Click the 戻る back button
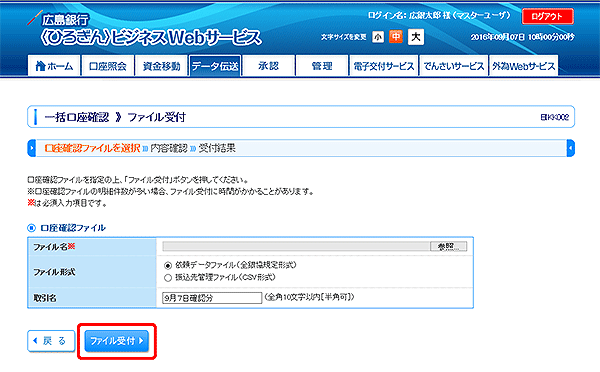Viewport: 600px width, 372px height. click(x=51, y=341)
